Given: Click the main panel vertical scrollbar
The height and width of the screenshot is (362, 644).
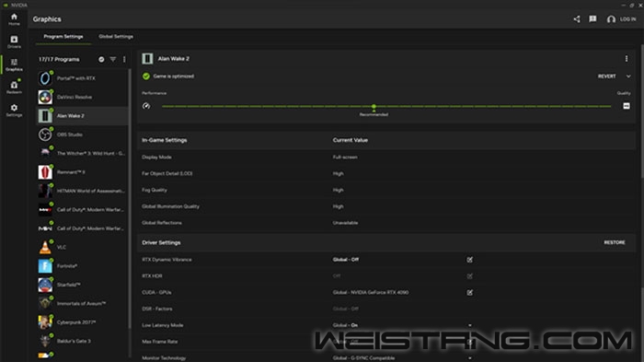Looking at the screenshot, I should click(642, 111).
